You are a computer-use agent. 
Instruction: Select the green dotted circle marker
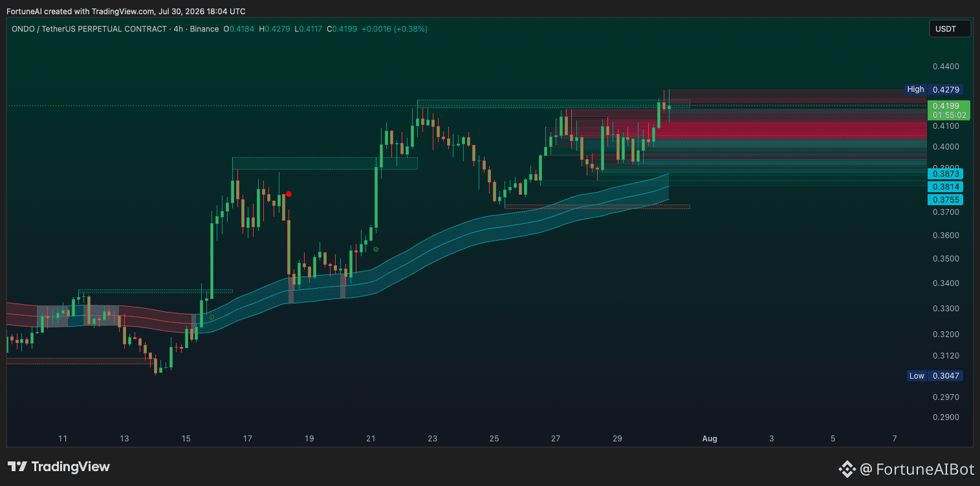click(376, 249)
